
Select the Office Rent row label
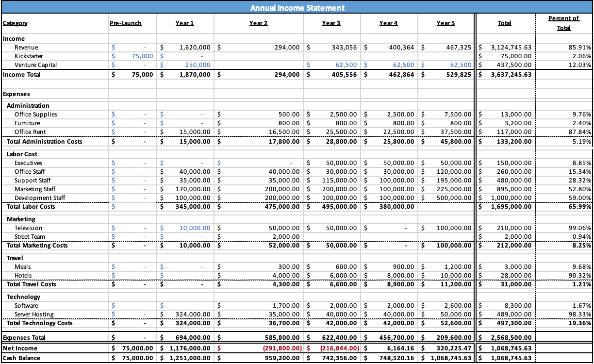click(30, 132)
